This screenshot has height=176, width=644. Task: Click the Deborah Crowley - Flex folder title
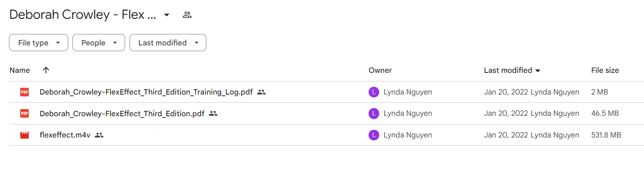[83, 15]
